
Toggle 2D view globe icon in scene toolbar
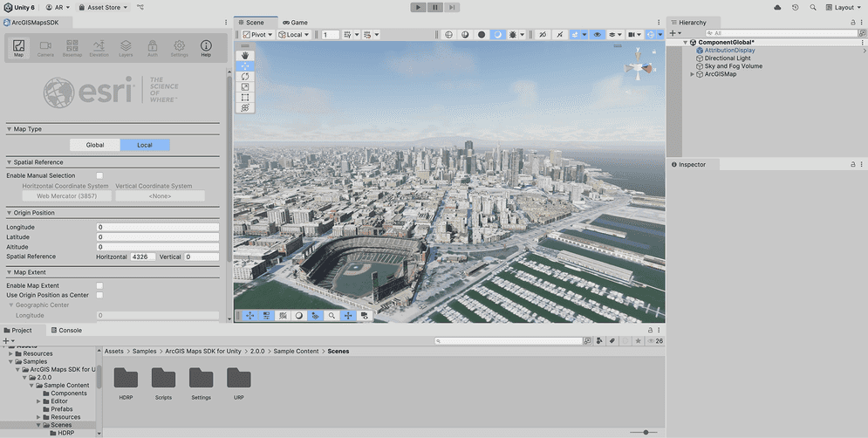coord(449,34)
